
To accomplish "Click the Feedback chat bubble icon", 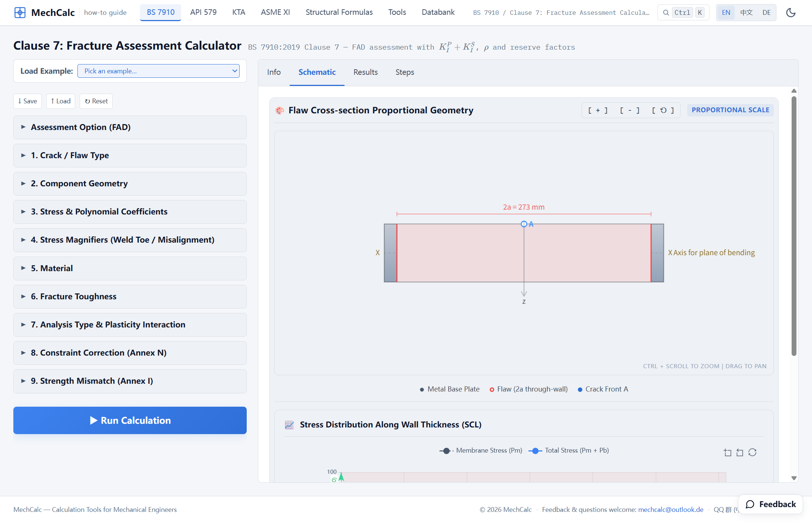I will pyautogui.click(x=750, y=504).
